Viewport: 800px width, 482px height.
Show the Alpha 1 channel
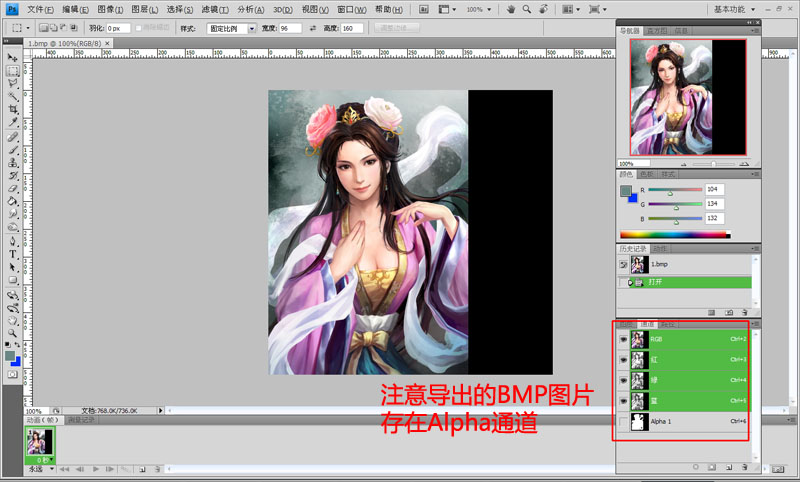click(x=623, y=423)
